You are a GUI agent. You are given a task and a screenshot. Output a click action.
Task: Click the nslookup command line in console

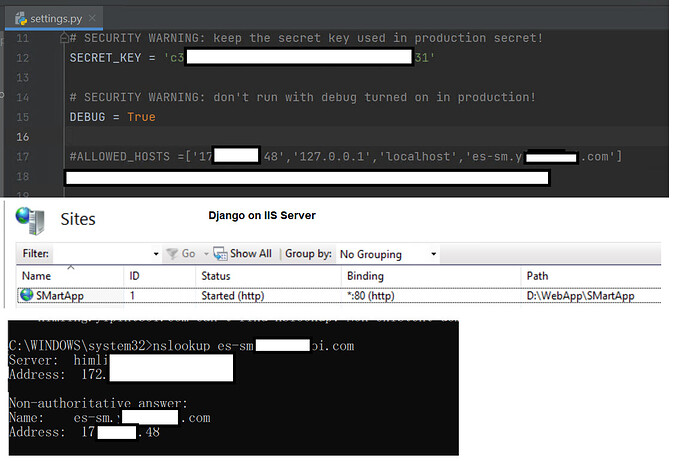(x=181, y=346)
